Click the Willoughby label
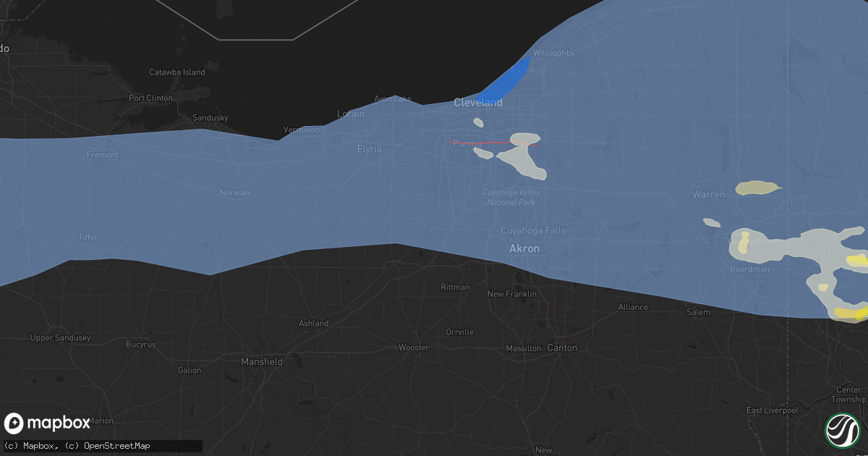This screenshot has width=868, height=456. (554, 53)
